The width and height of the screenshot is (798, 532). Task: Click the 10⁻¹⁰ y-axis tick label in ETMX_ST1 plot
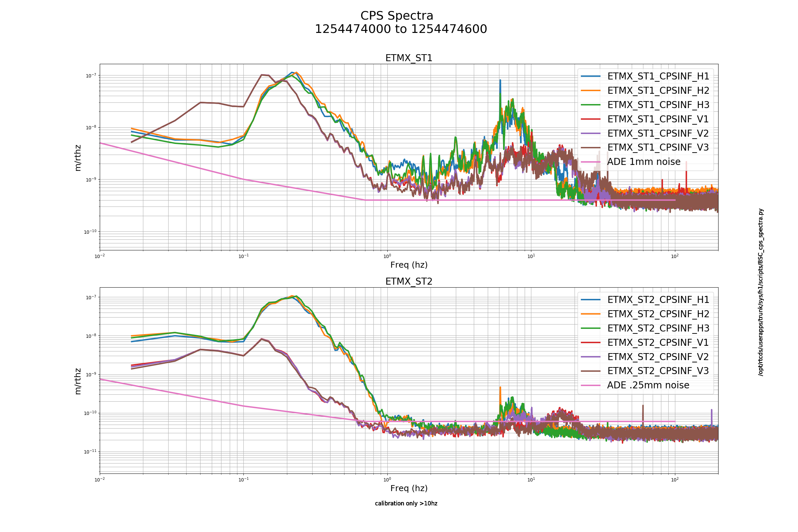click(x=90, y=232)
